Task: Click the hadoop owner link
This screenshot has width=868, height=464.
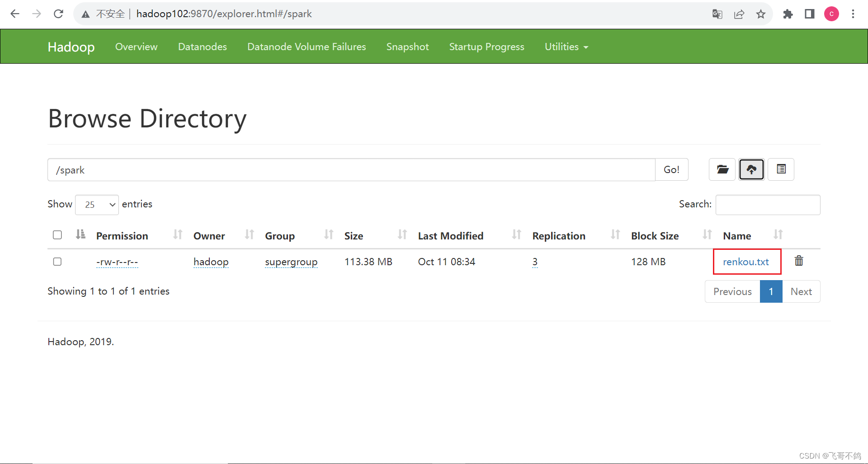Action: 211,262
